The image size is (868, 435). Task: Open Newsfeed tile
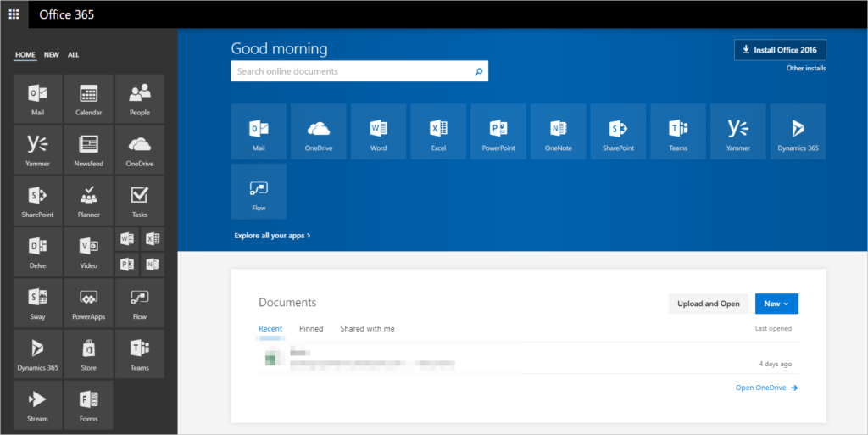88,150
